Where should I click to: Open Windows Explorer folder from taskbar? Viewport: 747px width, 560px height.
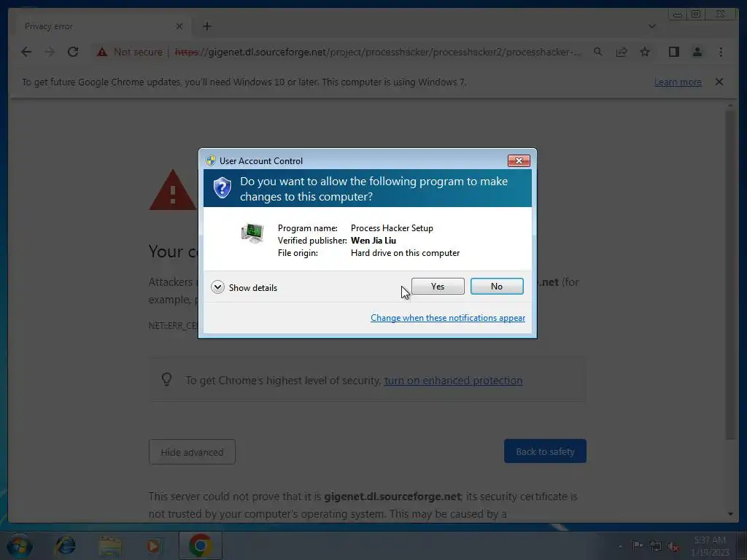(110, 545)
